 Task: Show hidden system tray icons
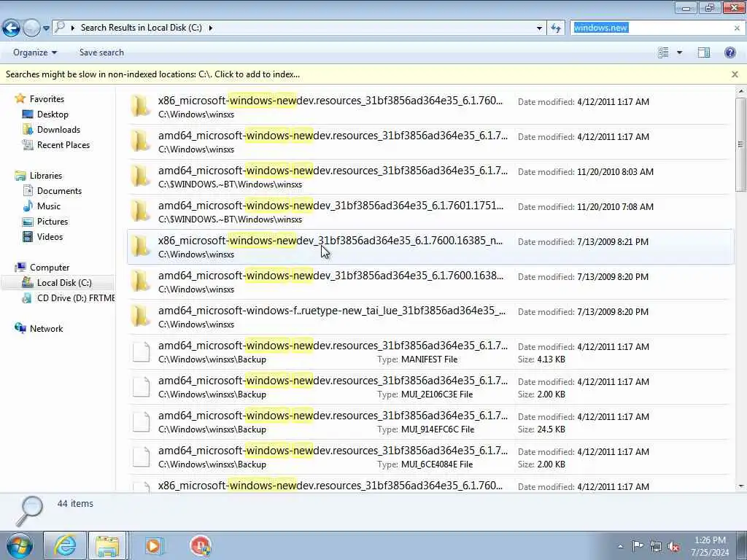[x=620, y=546]
